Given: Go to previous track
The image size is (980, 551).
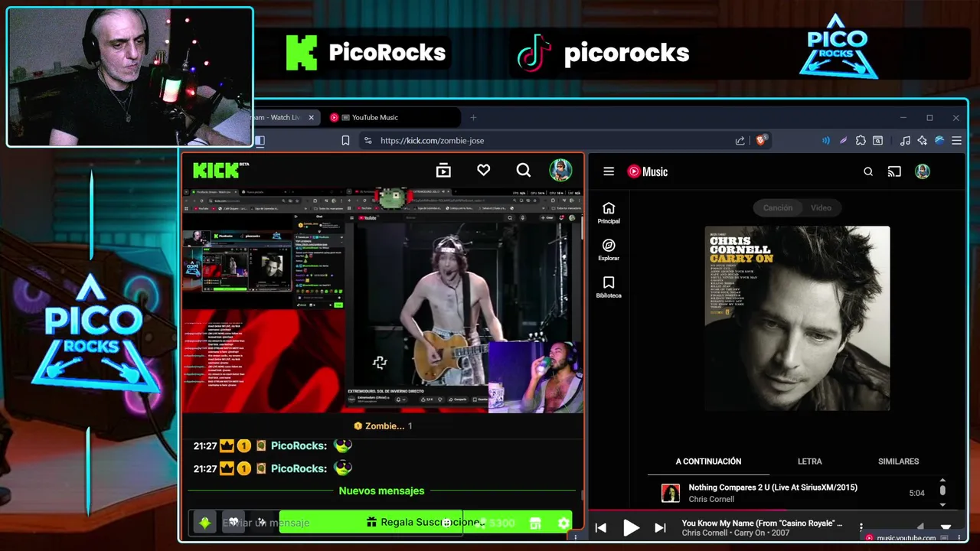Looking at the screenshot, I should pos(601,527).
